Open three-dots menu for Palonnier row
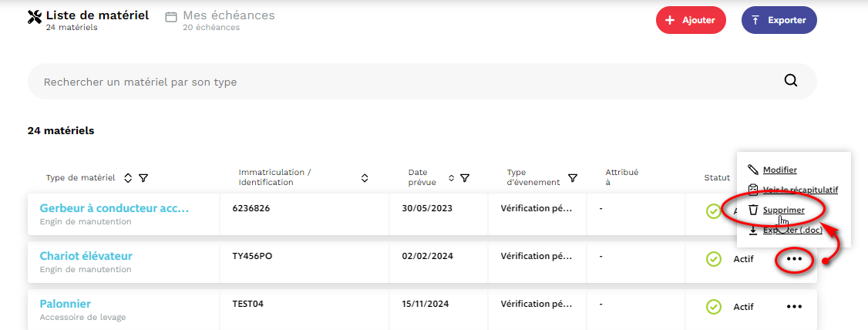The width and height of the screenshot is (868, 330). pyautogui.click(x=794, y=307)
